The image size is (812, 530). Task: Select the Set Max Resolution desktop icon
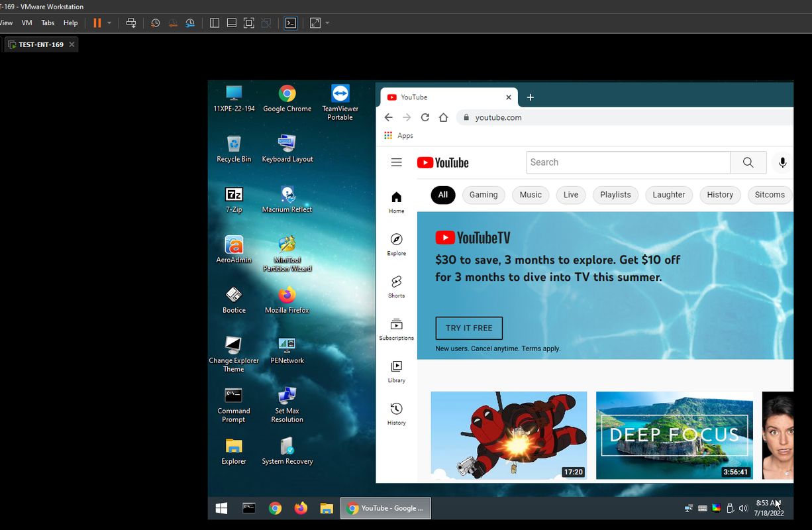click(x=287, y=405)
